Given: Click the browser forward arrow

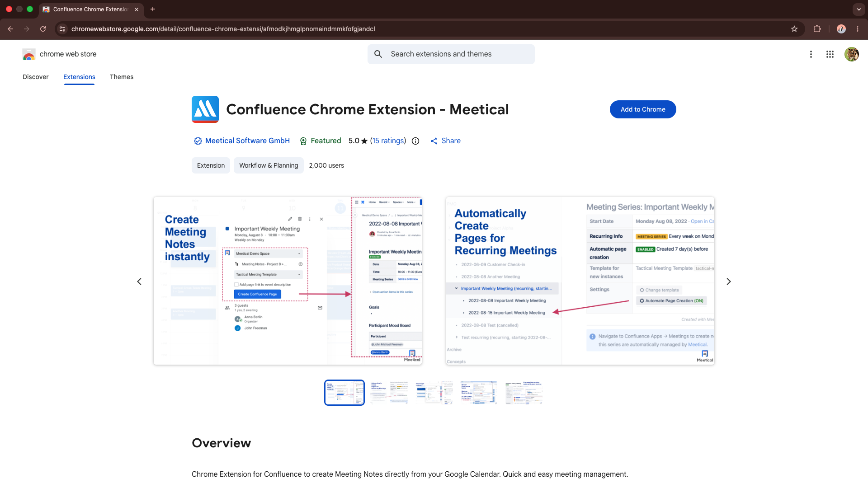Looking at the screenshot, I should pos(27,29).
